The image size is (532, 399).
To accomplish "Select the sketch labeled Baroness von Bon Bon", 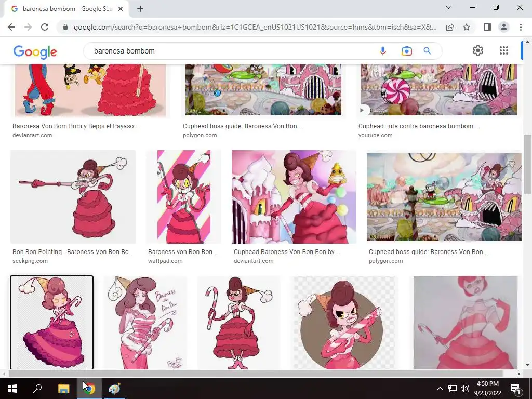I will 145,322.
